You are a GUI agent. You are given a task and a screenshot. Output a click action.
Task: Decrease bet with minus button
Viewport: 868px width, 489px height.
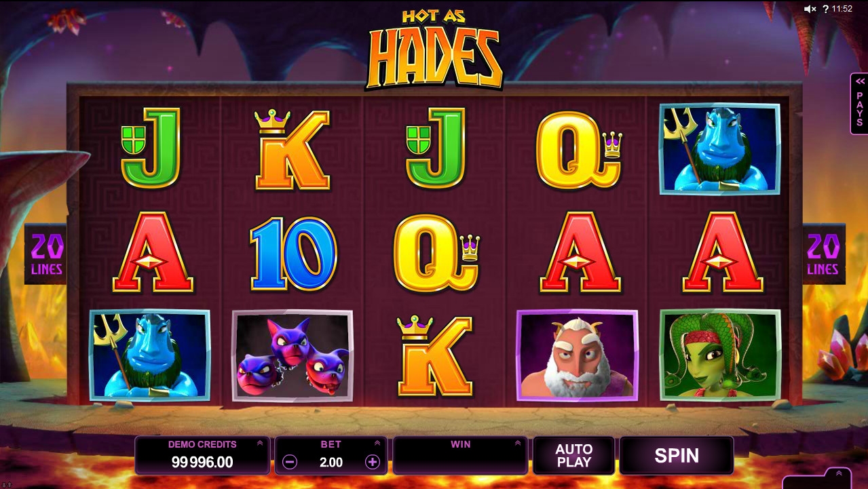click(290, 462)
